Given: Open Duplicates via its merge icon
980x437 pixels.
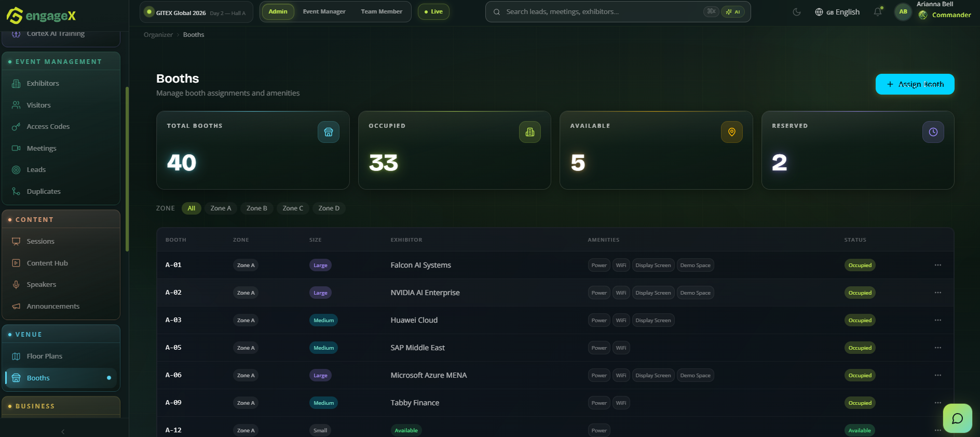Looking at the screenshot, I should 16,191.
